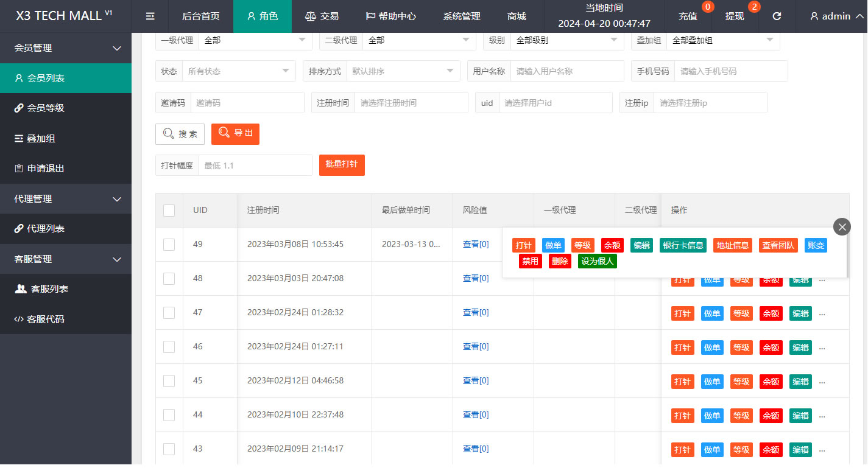Viewport: 868px width, 468px height.
Task: Expand the 排序方式 dropdown
Action: tap(403, 71)
